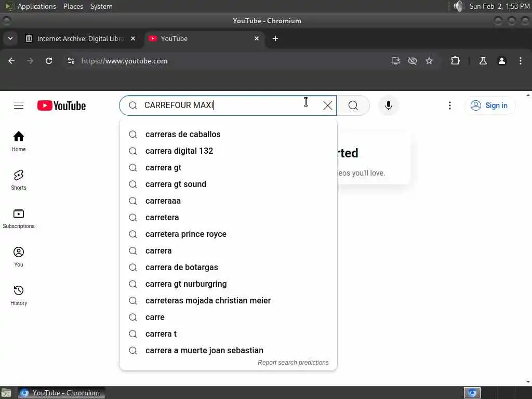
Task: Open the Extensions puzzle icon
Action: pyautogui.click(x=455, y=61)
